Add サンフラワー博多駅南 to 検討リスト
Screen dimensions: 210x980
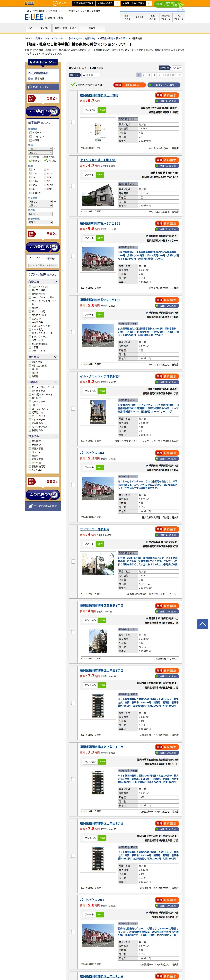pos(167,535)
